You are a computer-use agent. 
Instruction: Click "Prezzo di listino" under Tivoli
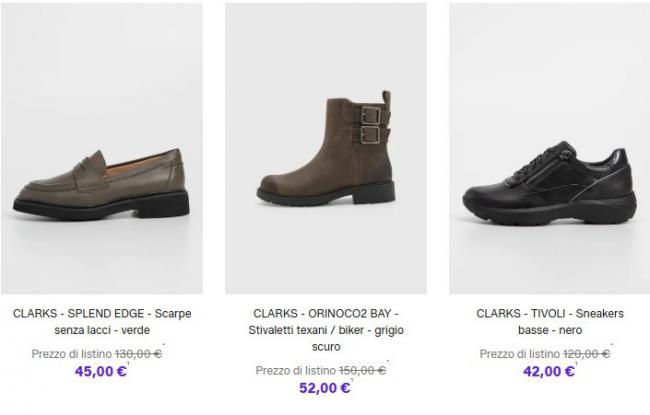(519, 354)
